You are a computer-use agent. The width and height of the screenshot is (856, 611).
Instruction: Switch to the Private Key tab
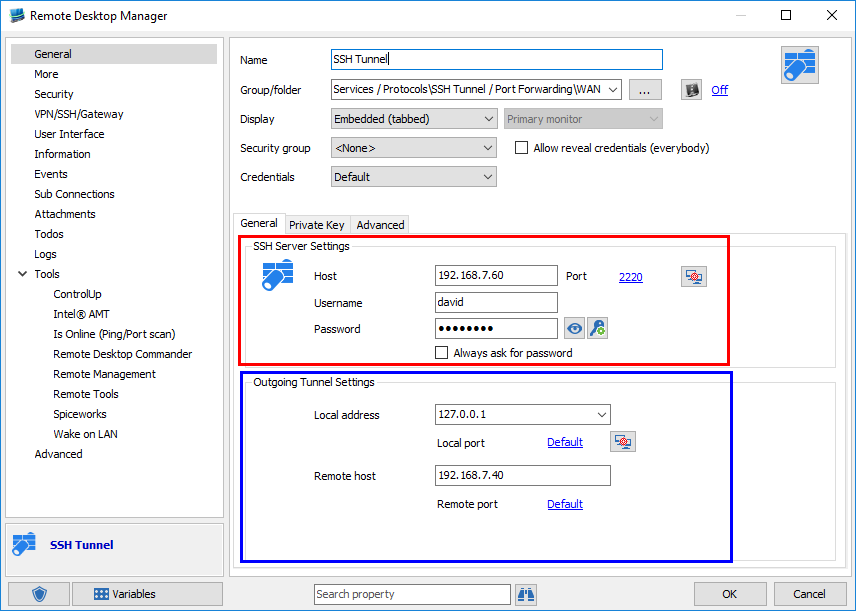[x=317, y=224]
